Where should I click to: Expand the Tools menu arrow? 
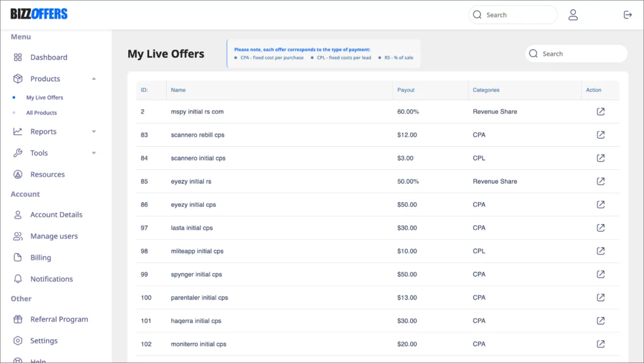tap(94, 153)
